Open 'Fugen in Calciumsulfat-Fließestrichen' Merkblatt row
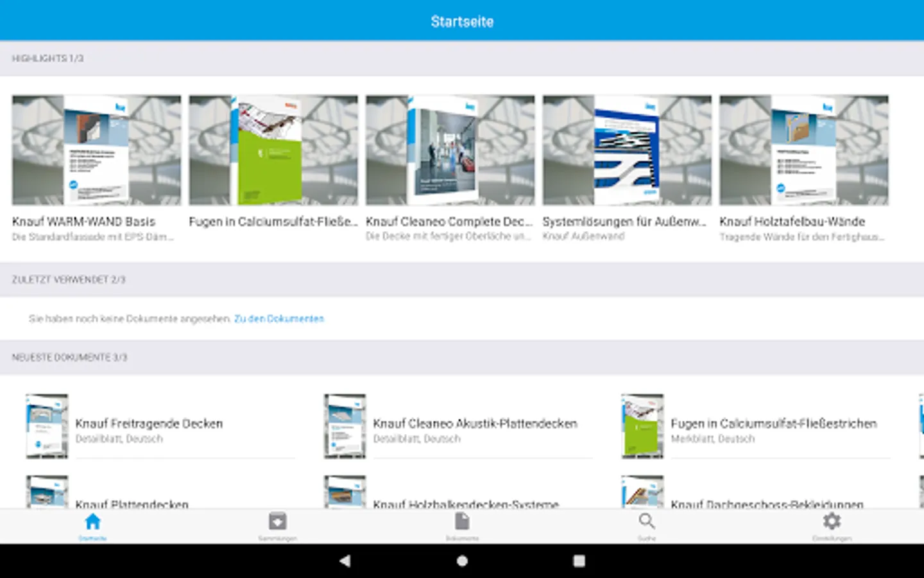924x578 pixels. click(x=756, y=426)
